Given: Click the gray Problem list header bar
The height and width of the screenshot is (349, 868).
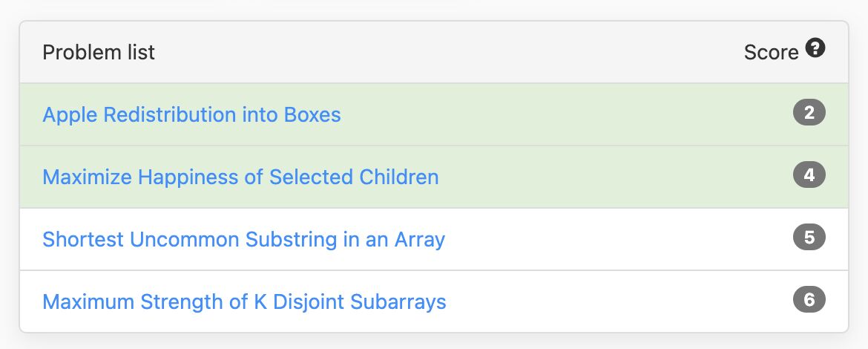Looking at the screenshot, I should 434,53.
